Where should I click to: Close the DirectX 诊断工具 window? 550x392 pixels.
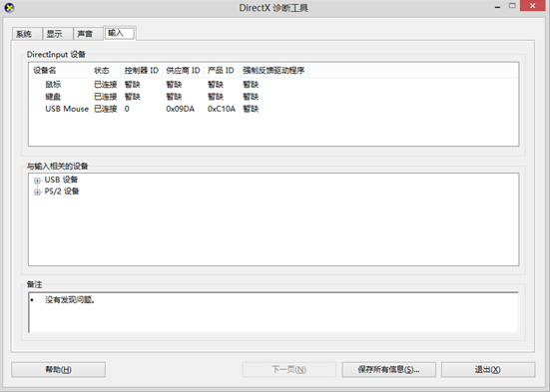point(532,6)
